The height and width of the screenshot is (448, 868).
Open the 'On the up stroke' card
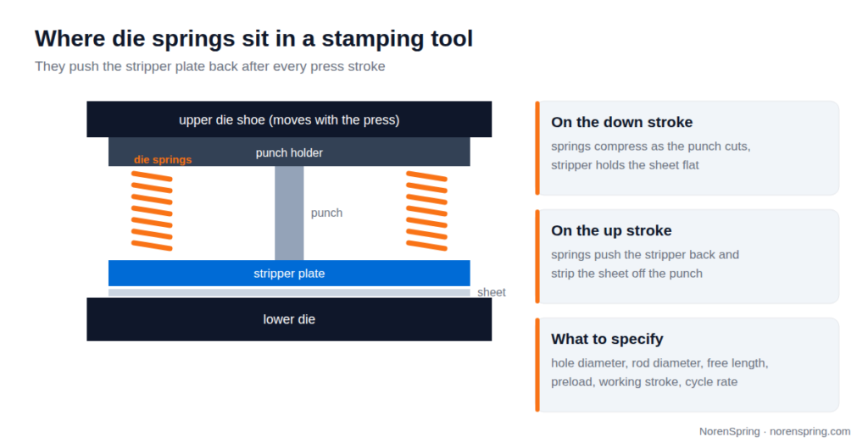click(687, 257)
